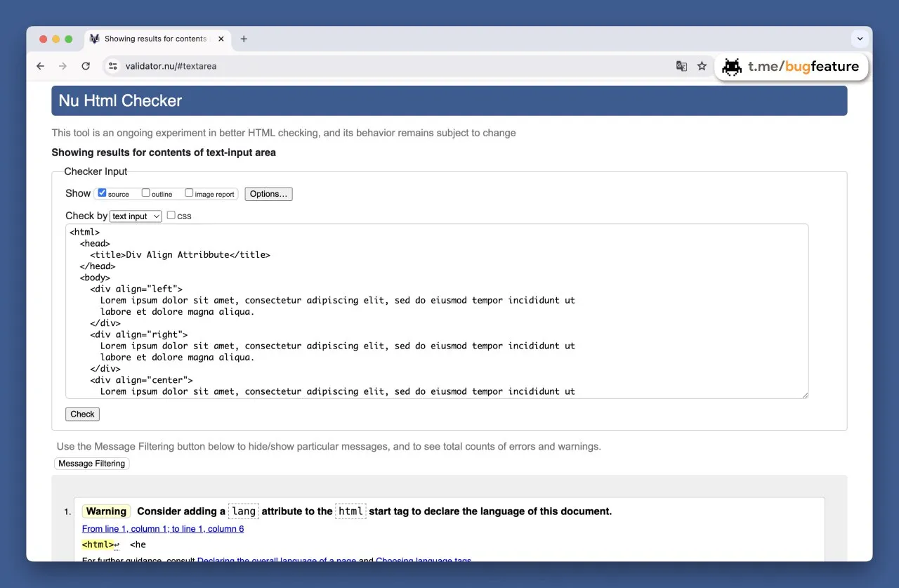The image size is (899, 588).
Task: Click the Check button
Action: point(82,414)
